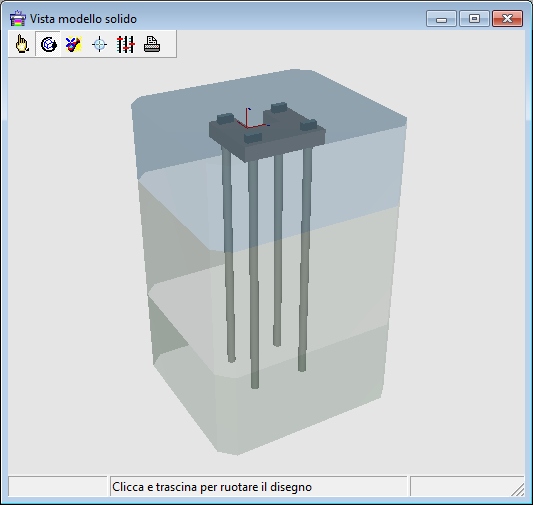Activate the rotate view tool
The height and width of the screenshot is (505, 533).
(x=48, y=44)
